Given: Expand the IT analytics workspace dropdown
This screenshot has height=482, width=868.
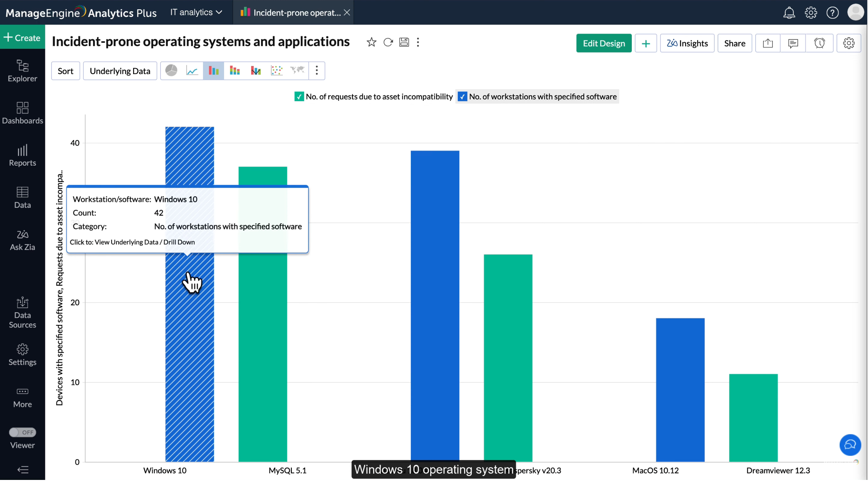Looking at the screenshot, I should 196,12.
